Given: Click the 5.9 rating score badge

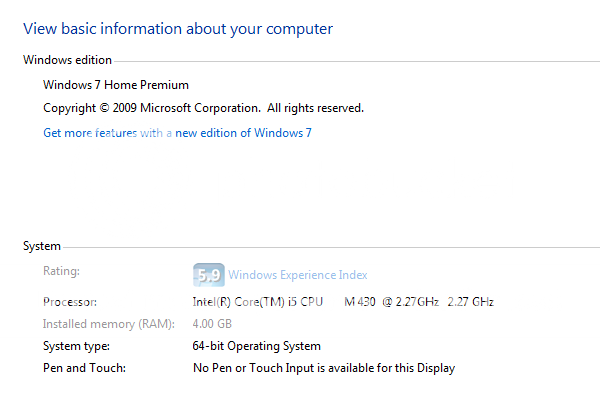Looking at the screenshot, I should [x=208, y=274].
